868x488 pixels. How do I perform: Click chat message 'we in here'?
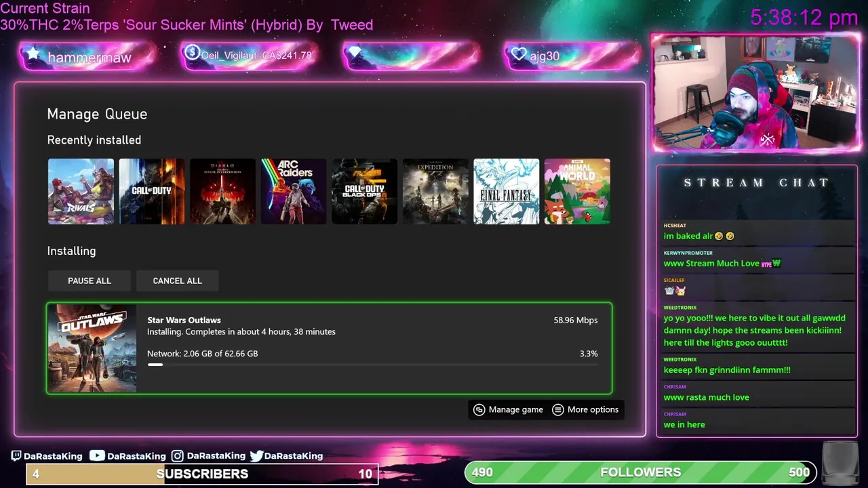click(x=684, y=424)
